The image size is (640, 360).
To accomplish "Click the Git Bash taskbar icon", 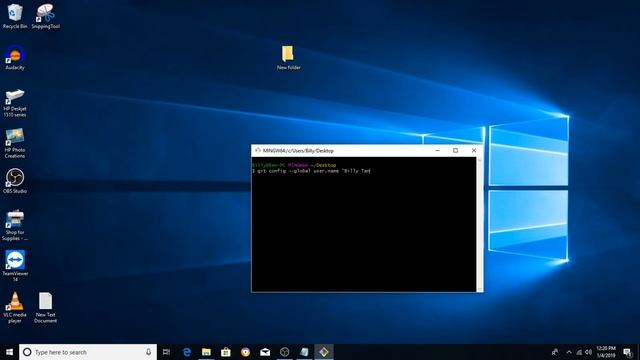I will tap(324, 352).
